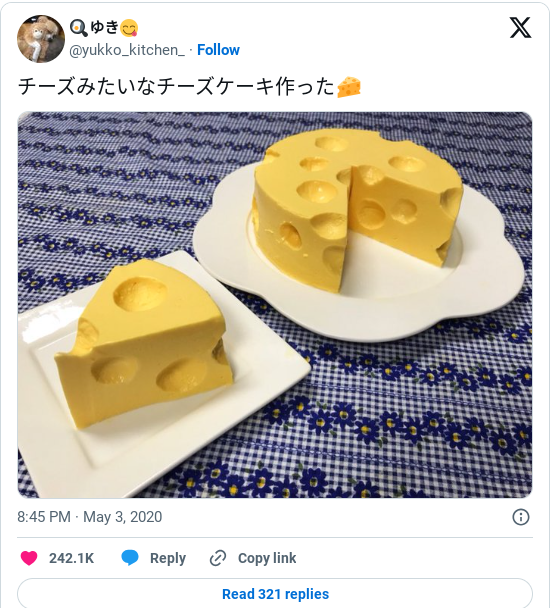
Task: Click the yummy face emoji by the name
Action: [x=129, y=28]
